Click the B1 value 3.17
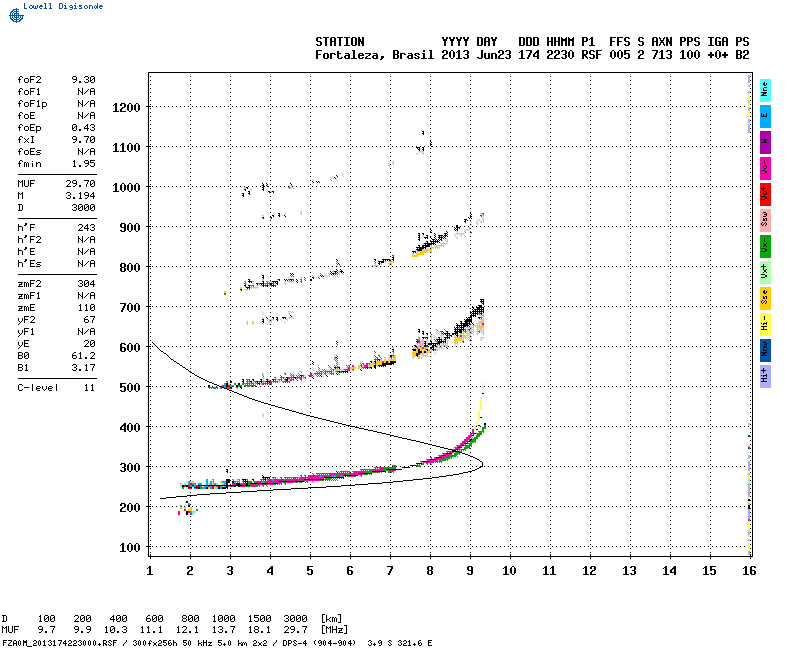 pos(83,368)
